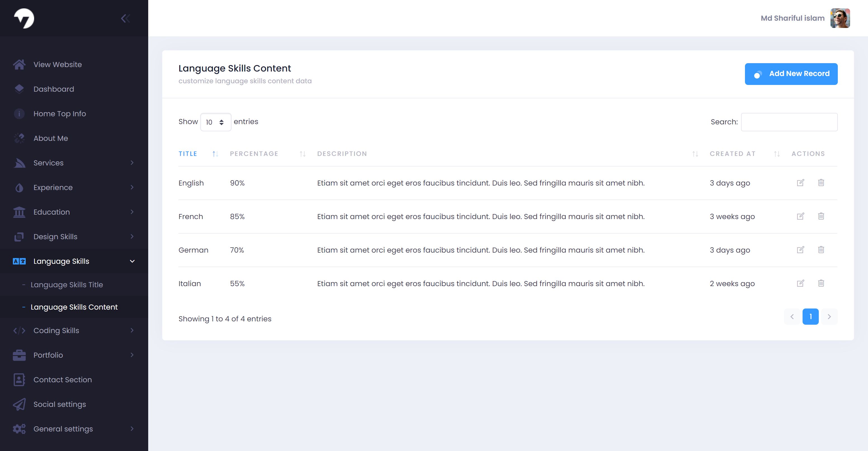Expand the Experience submenu chevron

(132, 187)
